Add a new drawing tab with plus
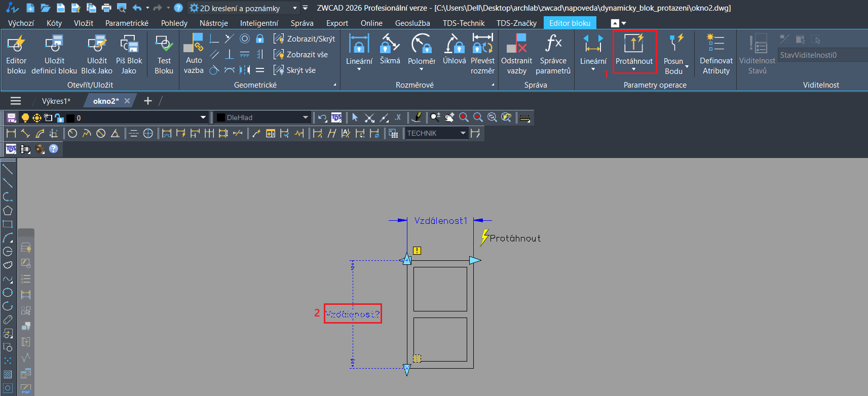The height and width of the screenshot is (396, 868). (x=148, y=101)
